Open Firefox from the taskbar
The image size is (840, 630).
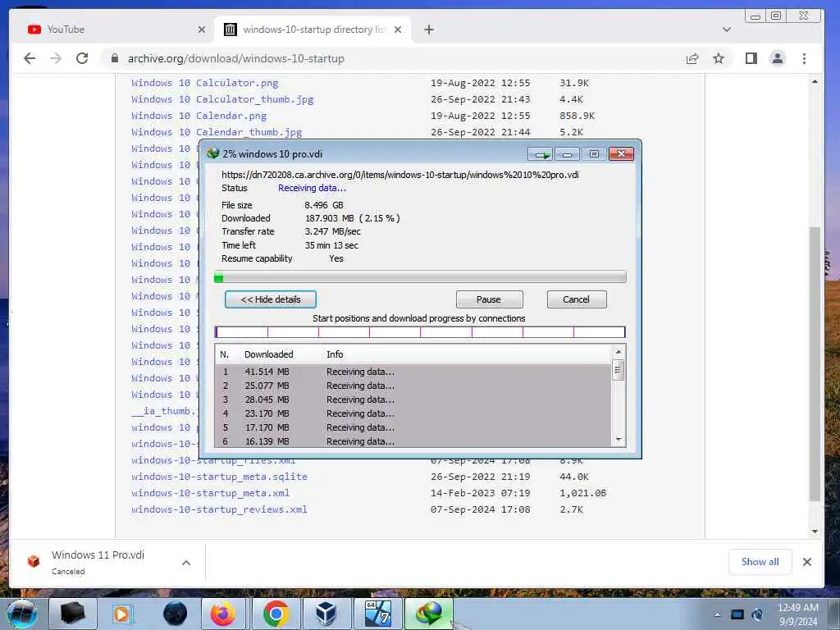pos(223,614)
